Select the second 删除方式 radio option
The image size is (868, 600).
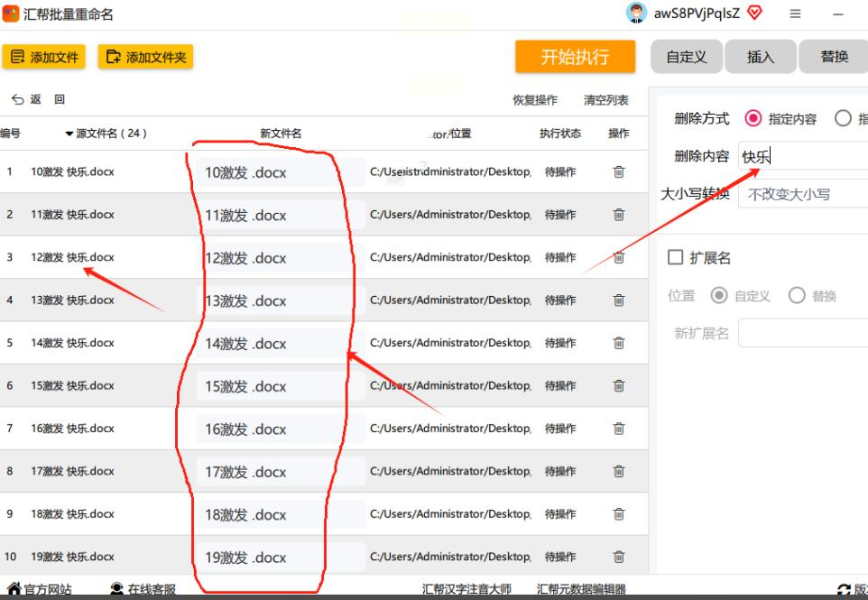843,118
